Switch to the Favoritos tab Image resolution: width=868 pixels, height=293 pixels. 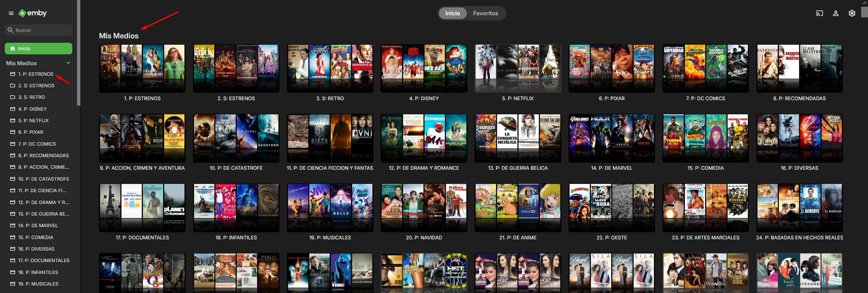485,13
